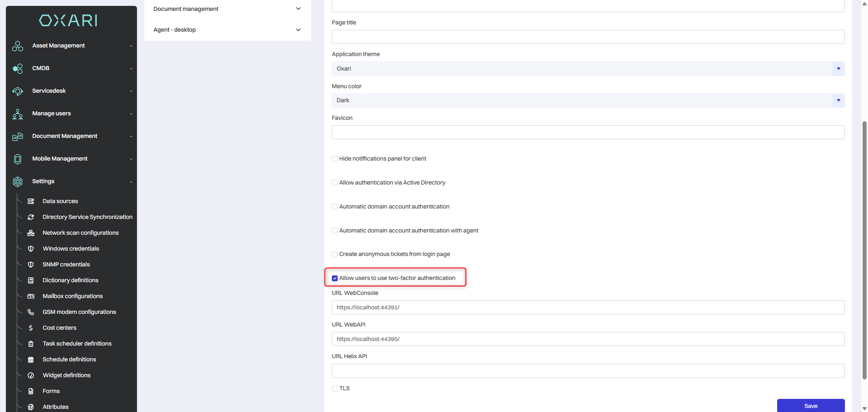868x412 pixels.
Task: Click the Asset Management sidebar icon
Action: [18, 46]
